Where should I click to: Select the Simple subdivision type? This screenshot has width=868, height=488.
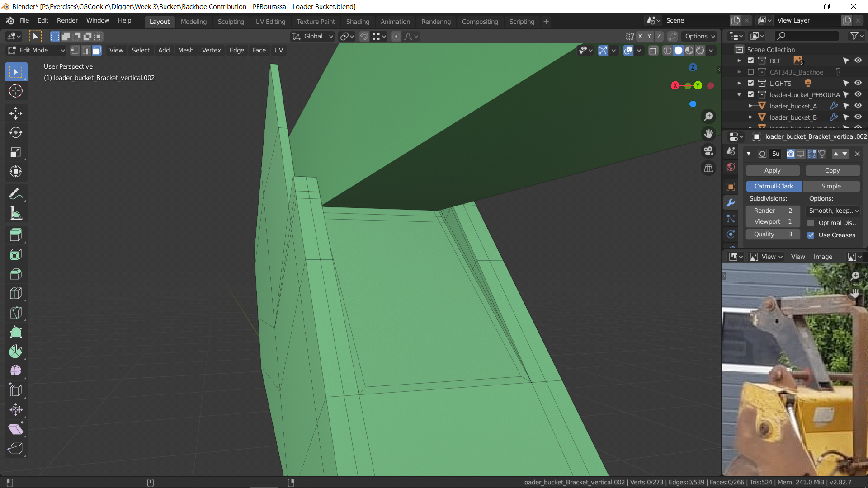831,186
